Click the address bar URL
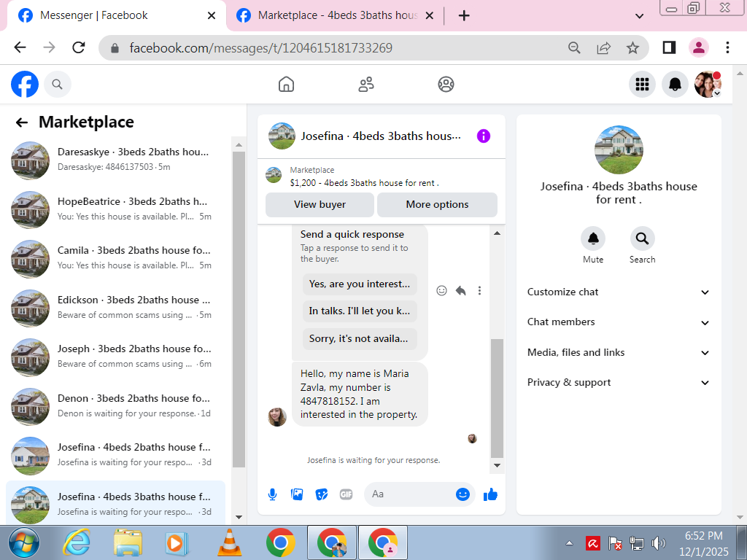Screen dimensions: 747x560 260,48
